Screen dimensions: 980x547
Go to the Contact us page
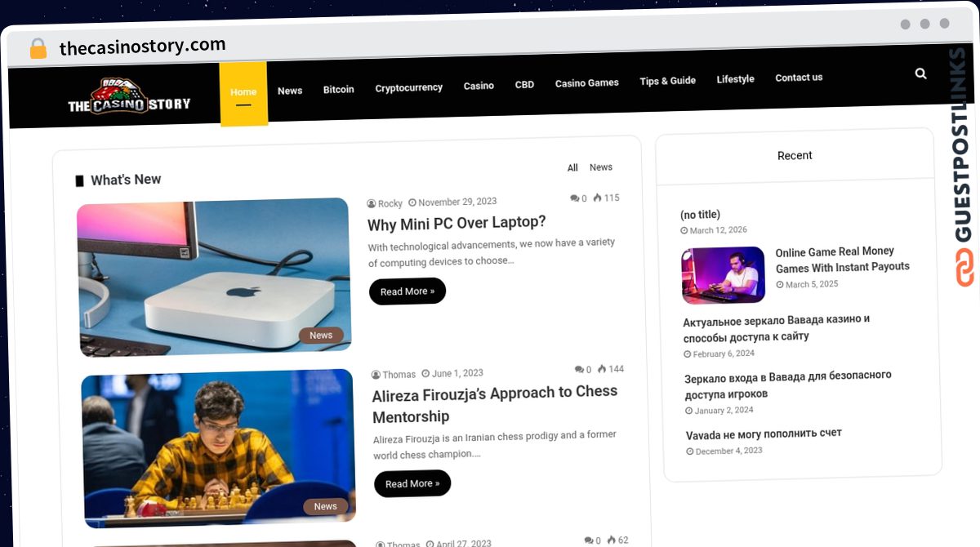[x=799, y=78]
